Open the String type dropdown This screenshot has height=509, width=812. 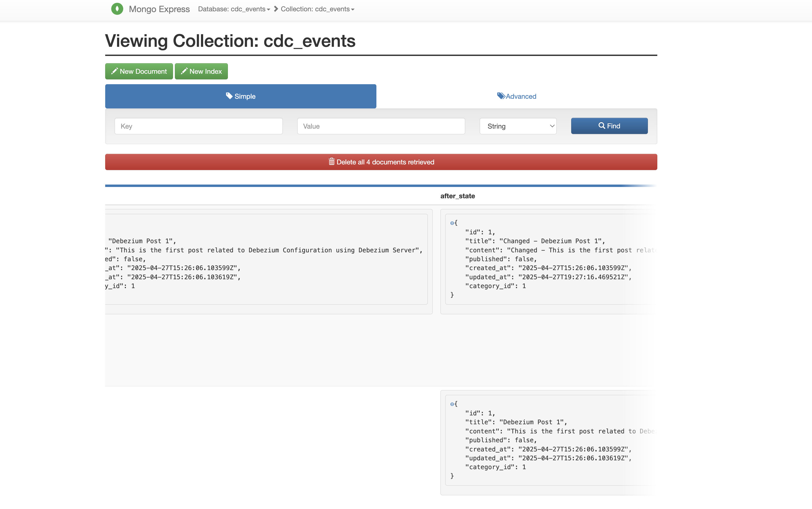coord(518,126)
